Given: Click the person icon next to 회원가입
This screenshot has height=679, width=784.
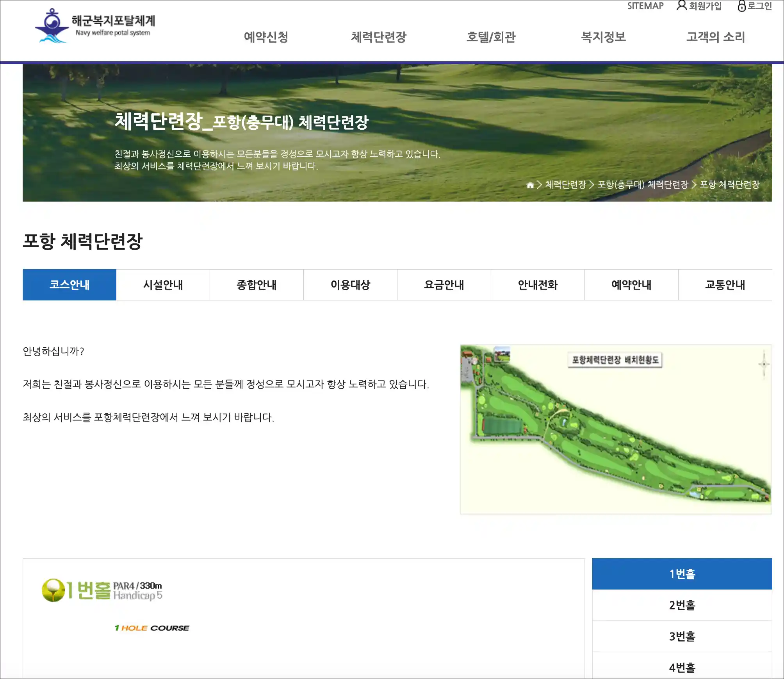Looking at the screenshot, I should click(x=681, y=6).
